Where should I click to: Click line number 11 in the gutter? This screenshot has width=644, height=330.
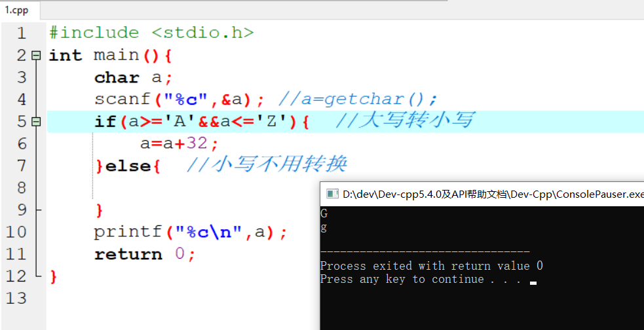coord(16,255)
